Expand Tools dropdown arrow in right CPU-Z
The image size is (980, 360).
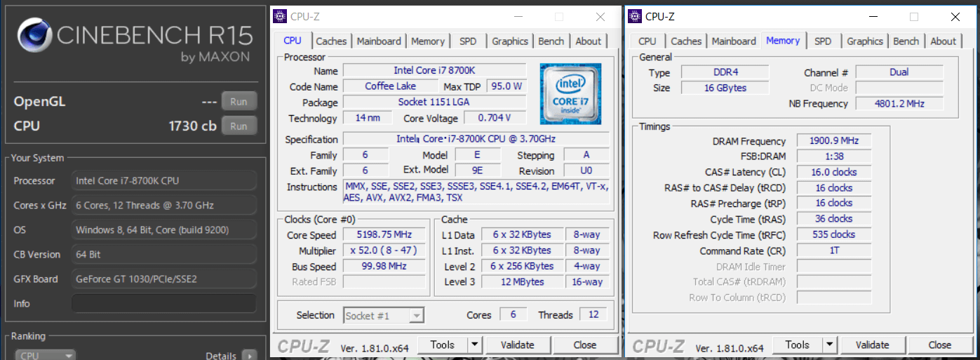[830, 345]
